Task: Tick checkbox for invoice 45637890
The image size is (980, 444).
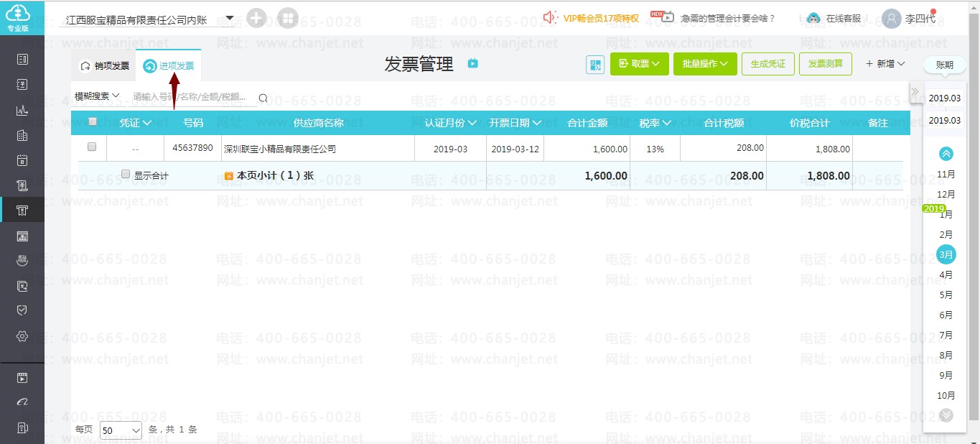Action: coord(92,147)
